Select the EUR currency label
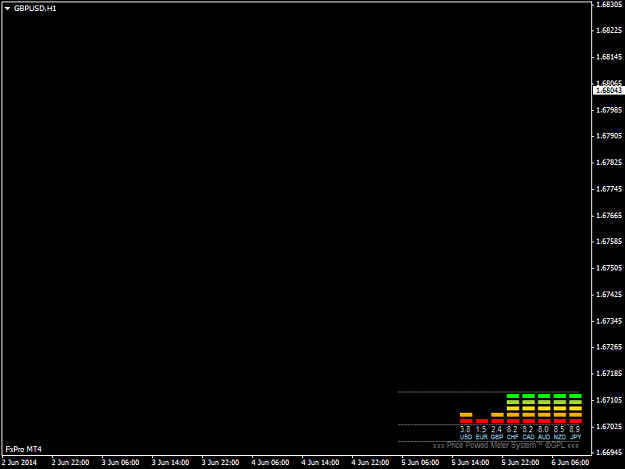625x469 pixels. (481, 437)
